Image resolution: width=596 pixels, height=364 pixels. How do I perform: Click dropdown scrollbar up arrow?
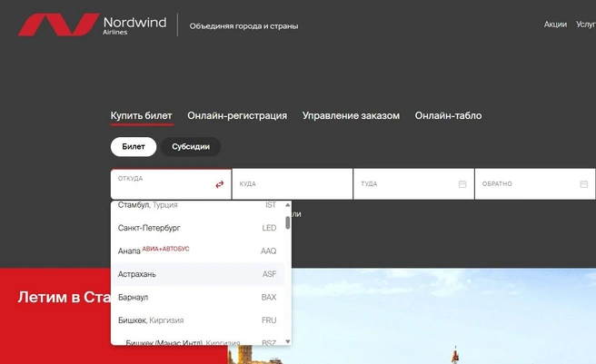288,205
